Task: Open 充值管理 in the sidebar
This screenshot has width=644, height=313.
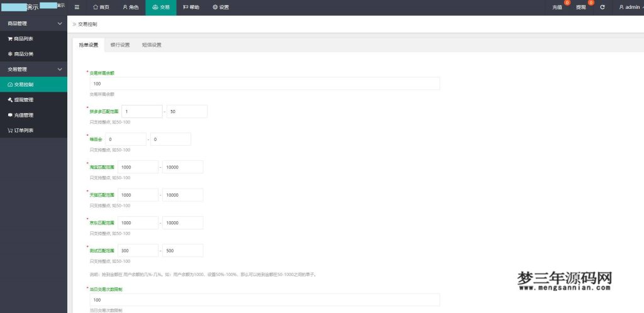Action: (x=23, y=115)
